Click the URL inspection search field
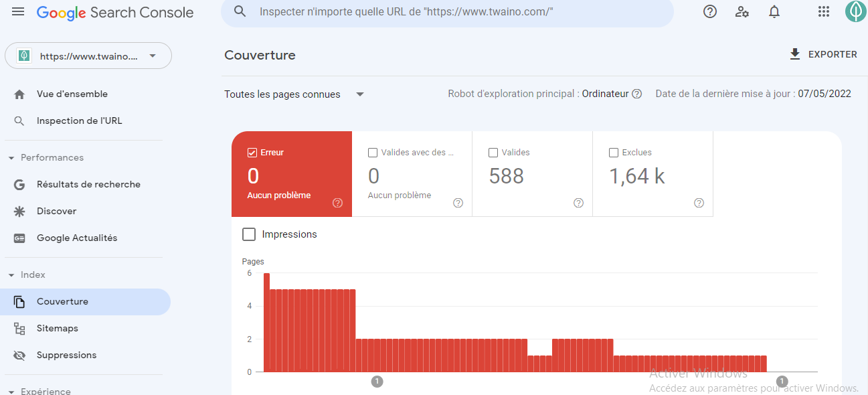The image size is (868, 395). tap(447, 12)
